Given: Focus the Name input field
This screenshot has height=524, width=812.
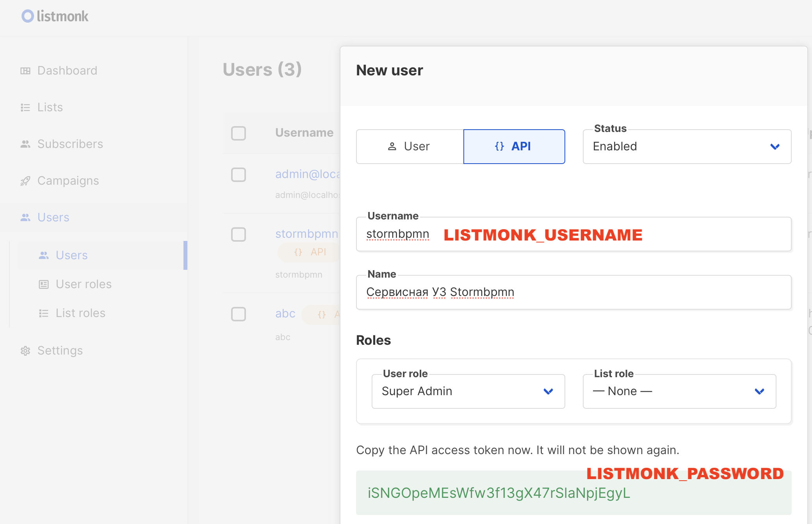Looking at the screenshot, I should tap(574, 292).
